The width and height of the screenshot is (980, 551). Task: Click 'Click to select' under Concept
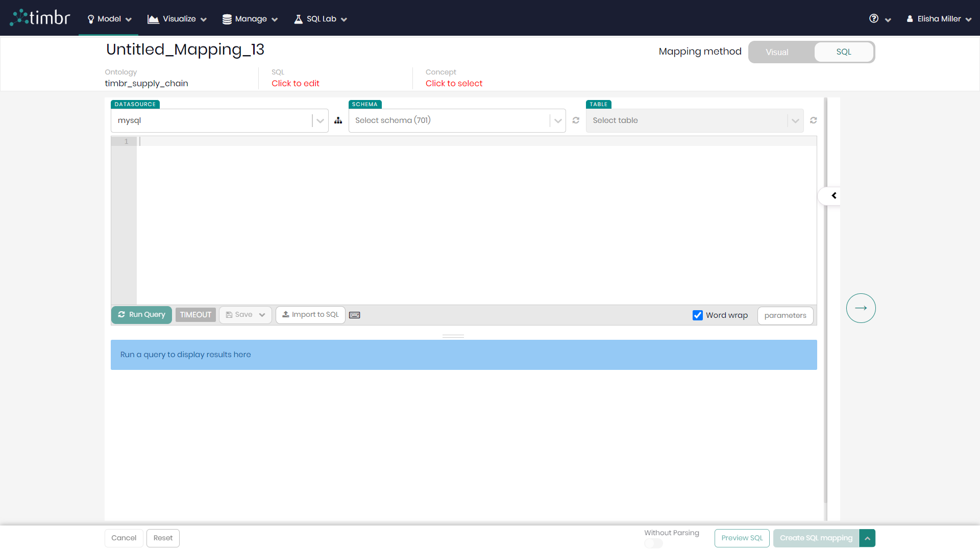(454, 83)
